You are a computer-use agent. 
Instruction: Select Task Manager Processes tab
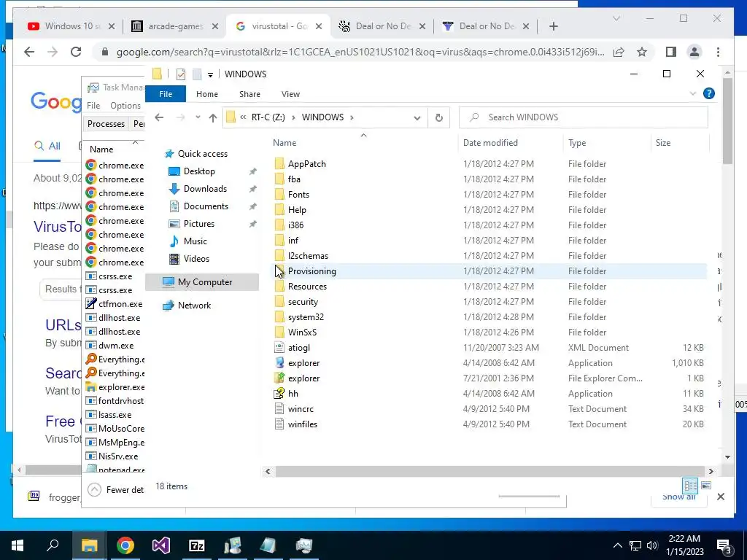[106, 124]
